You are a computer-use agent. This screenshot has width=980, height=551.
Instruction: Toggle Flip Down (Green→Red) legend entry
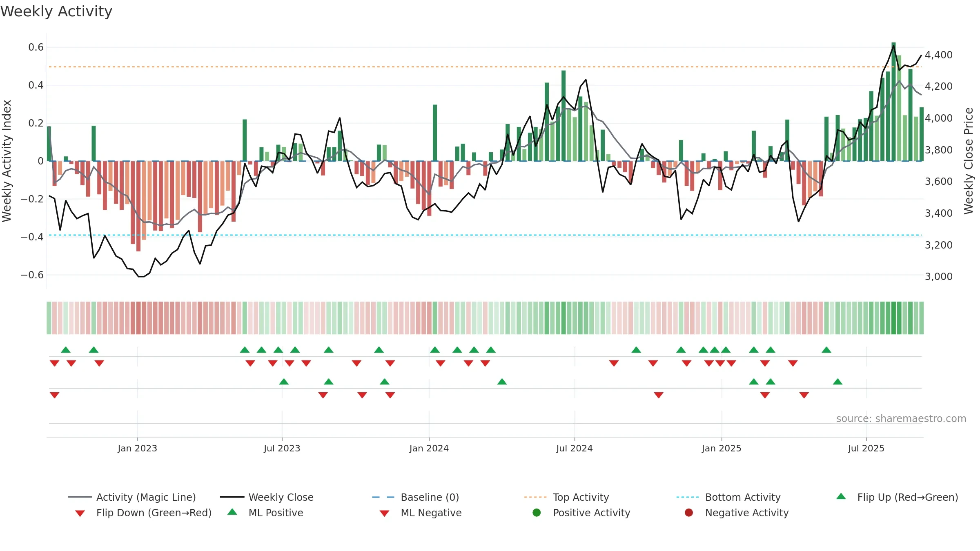[x=143, y=513]
